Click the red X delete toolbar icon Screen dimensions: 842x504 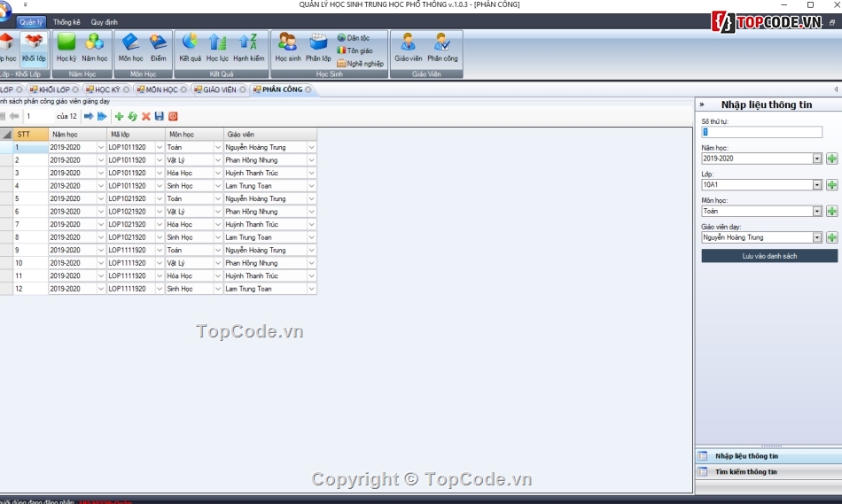click(x=146, y=117)
